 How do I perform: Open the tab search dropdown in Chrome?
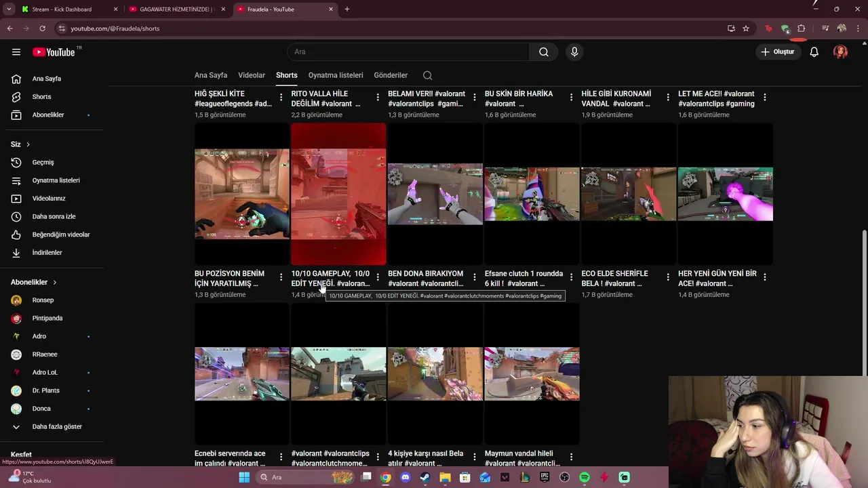[x=9, y=9]
